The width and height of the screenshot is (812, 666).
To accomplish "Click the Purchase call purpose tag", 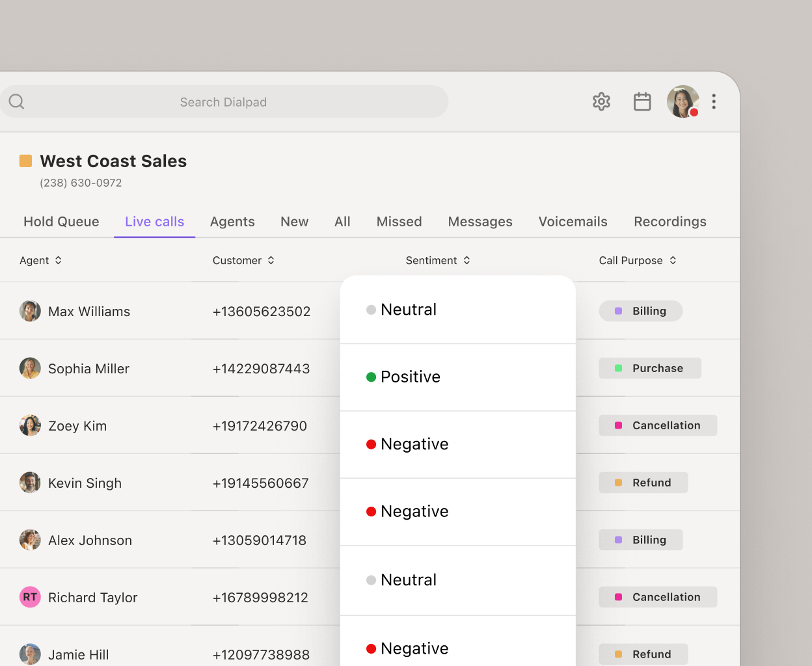I will (x=649, y=368).
